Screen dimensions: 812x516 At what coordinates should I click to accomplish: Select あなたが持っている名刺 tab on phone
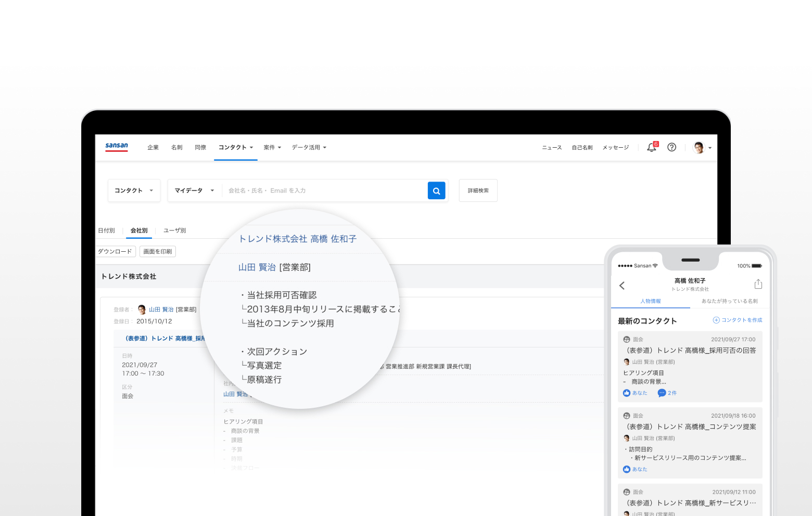729,301
